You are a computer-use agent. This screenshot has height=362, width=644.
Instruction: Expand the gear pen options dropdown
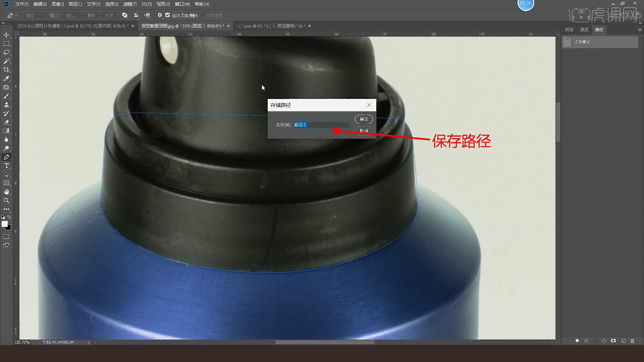[x=160, y=15]
